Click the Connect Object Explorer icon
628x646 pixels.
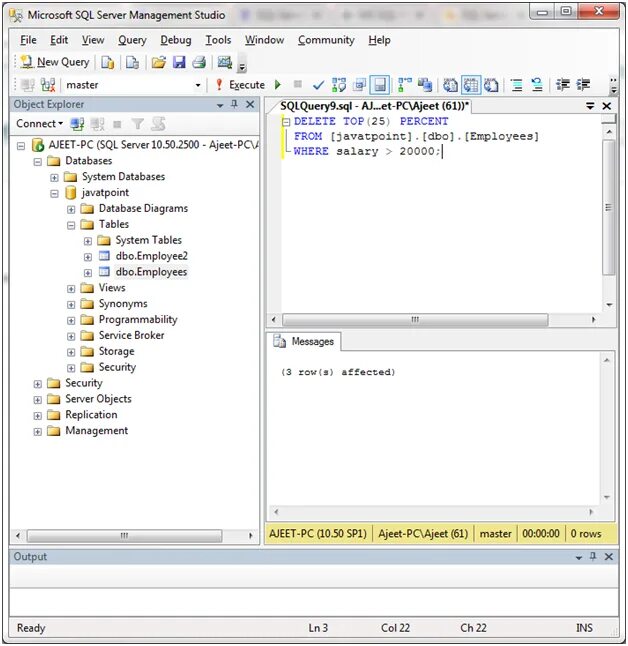click(77, 124)
